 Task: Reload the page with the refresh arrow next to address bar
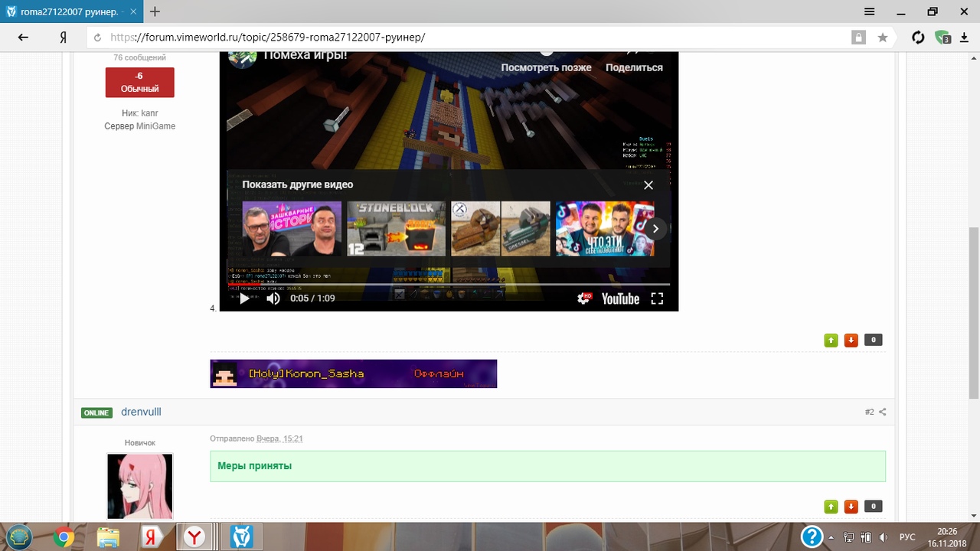pyautogui.click(x=96, y=37)
